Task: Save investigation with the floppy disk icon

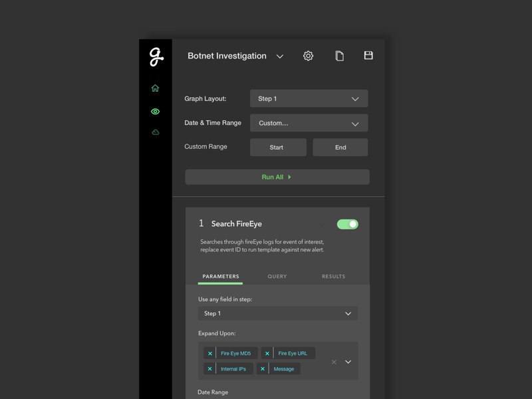Action: tap(368, 55)
